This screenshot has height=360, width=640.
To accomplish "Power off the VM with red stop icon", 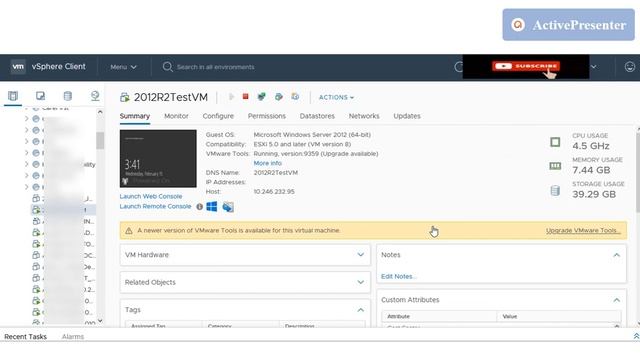I will (x=245, y=96).
